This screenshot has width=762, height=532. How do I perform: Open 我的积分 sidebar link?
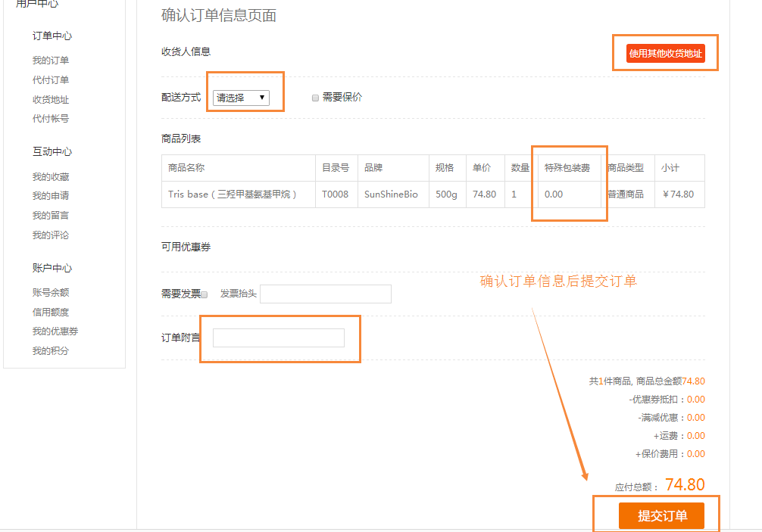tap(51, 351)
